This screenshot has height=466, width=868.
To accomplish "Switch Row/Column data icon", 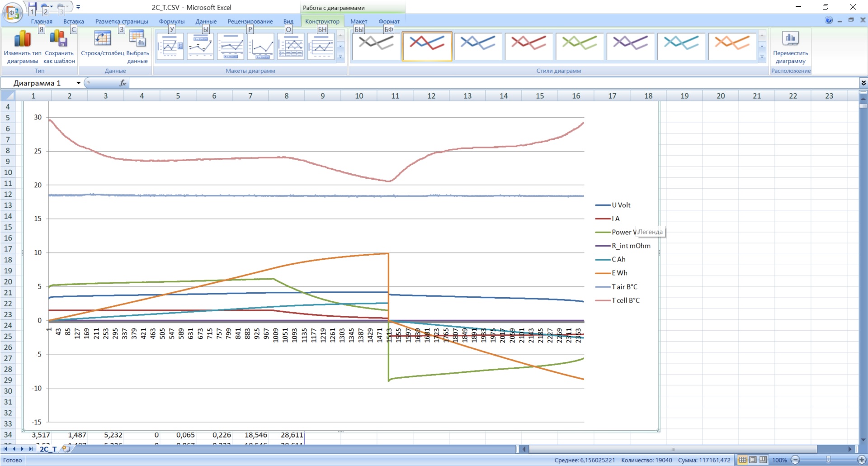I will [x=102, y=40].
